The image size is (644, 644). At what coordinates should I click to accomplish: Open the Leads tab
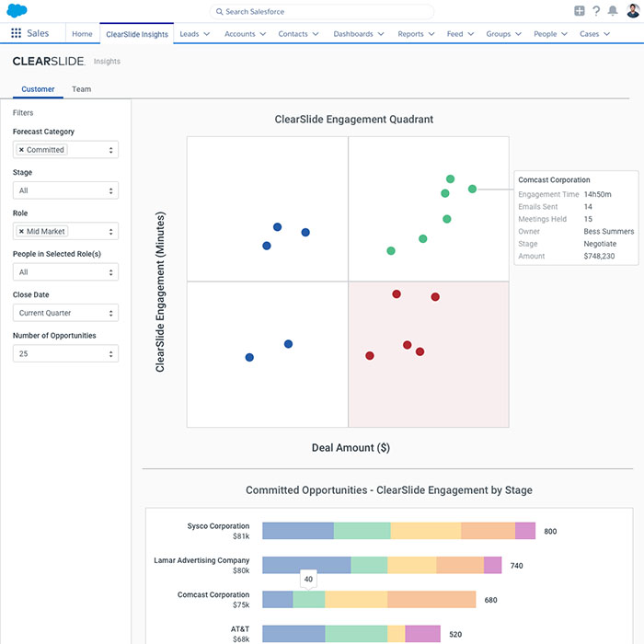(190, 34)
